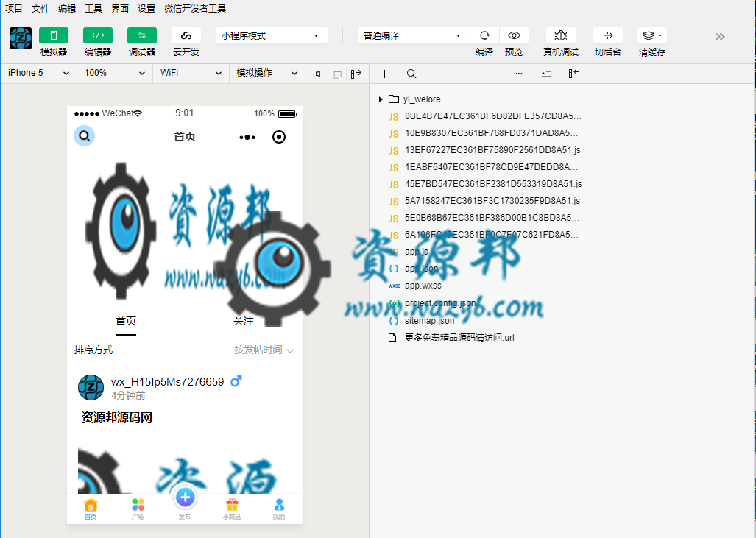Open the 普通编译 compile mode dropdown
Image resolution: width=756 pixels, height=538 pixels.
pos(414,35)
